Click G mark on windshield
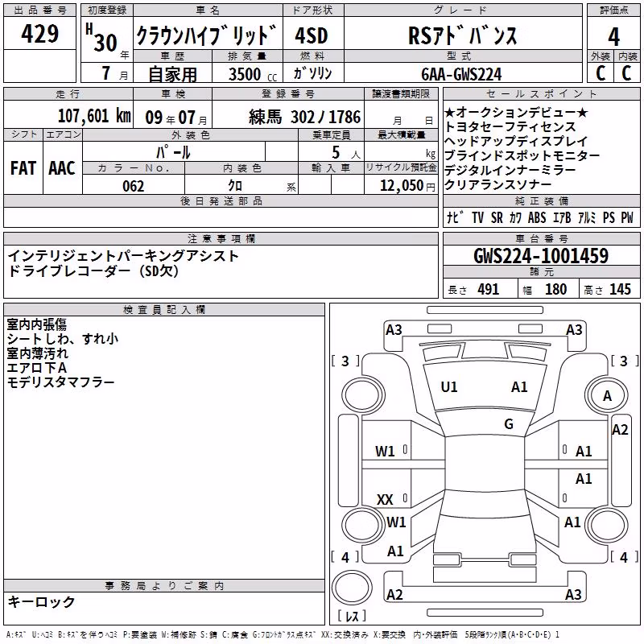This screenshot has width=644, height=644. click(x=509, y=424)
